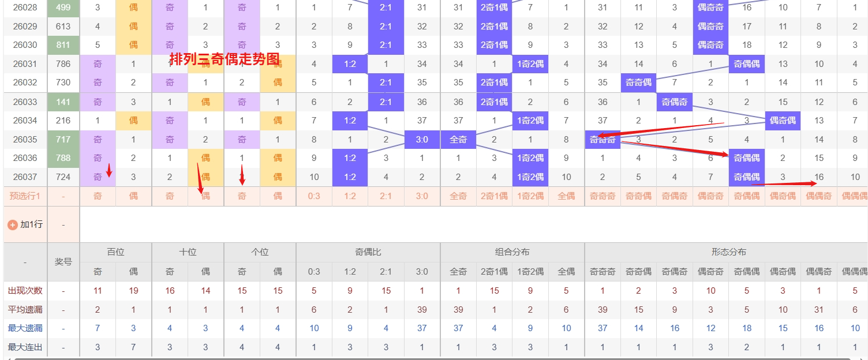
Task: Select 偶奇奇 in the 预选行1 row
Action: (x=710, y=196)
